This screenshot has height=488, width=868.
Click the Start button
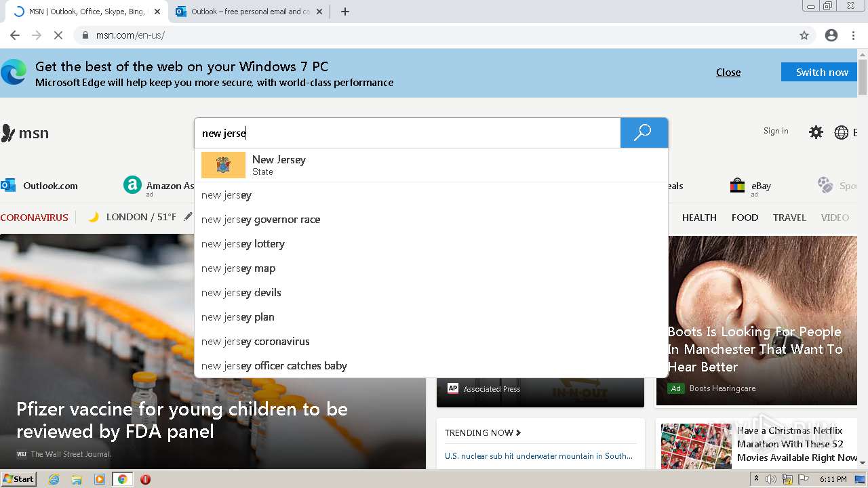coord(18,479)
